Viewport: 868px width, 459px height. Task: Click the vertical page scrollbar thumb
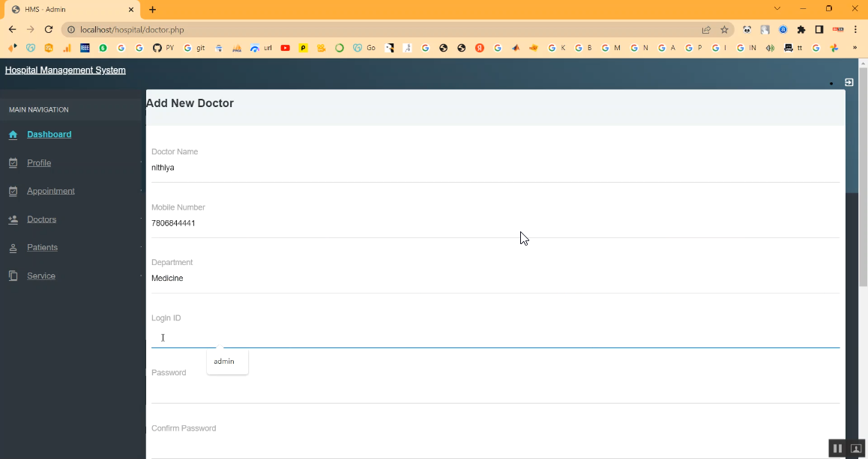863,177
